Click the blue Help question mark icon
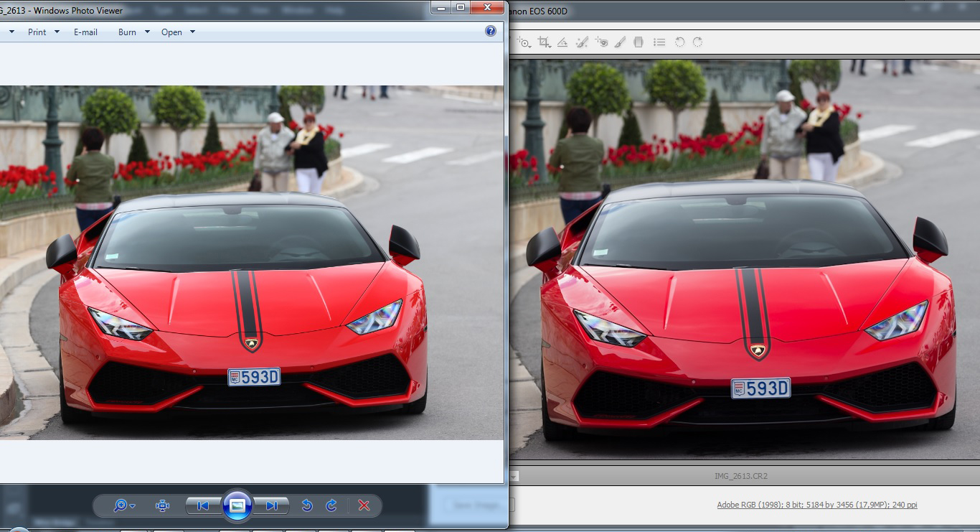This screenshot has height=532, width=980. 491,31
